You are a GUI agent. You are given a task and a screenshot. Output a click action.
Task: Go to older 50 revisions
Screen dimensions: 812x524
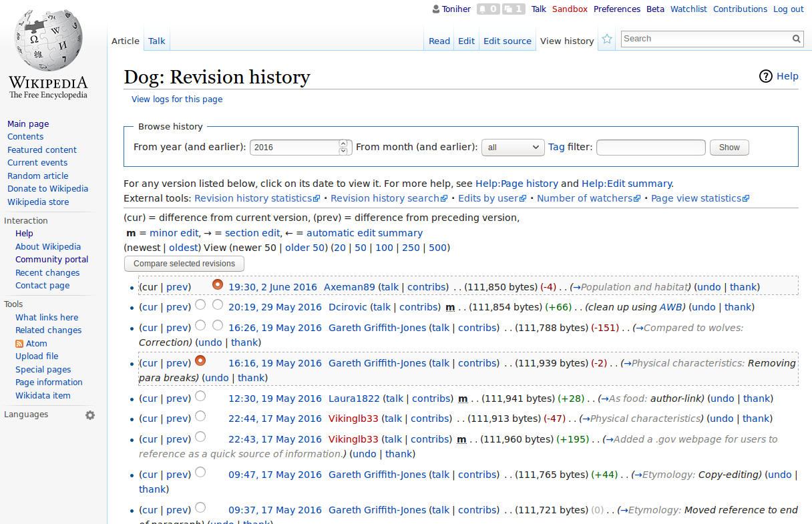(305, 248)
